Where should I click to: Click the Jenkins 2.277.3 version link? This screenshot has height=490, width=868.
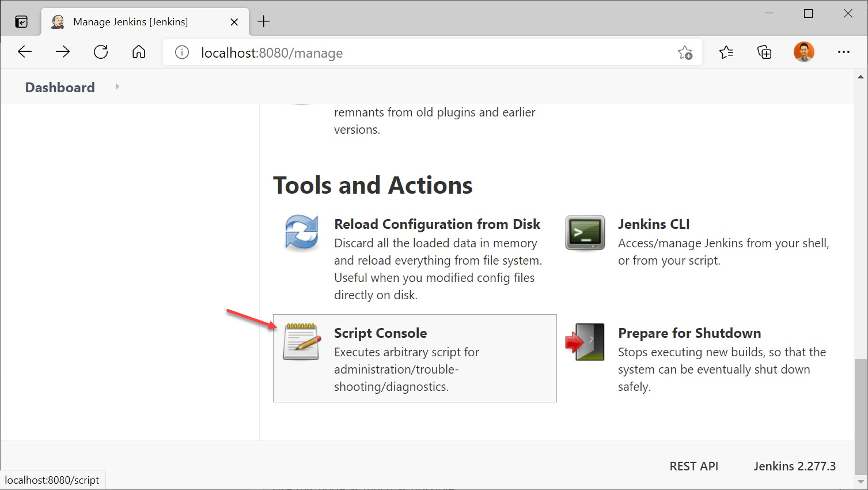click(794, 466)
